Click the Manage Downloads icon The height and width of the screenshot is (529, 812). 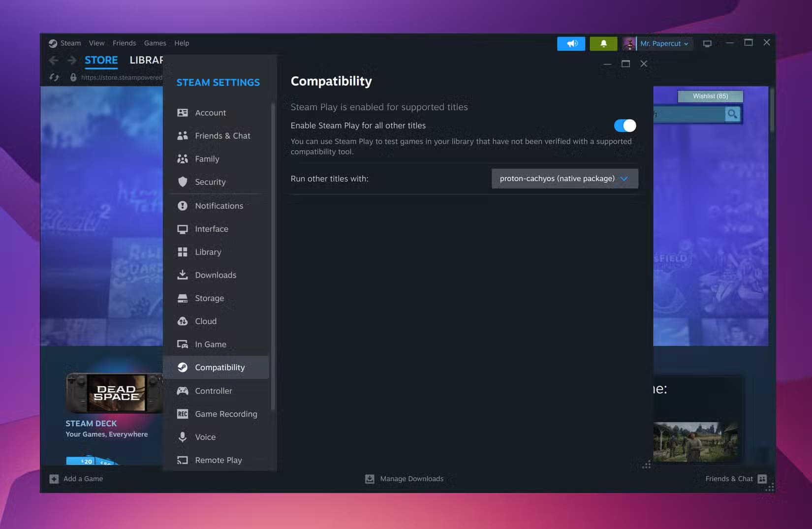pyautogui.click(x=370, y=479)
